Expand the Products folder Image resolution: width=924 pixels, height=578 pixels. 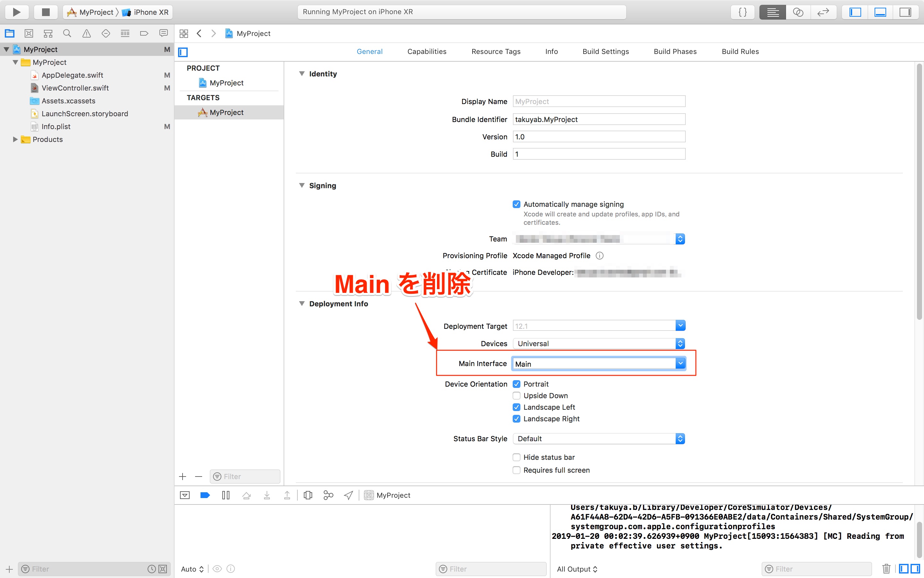pos(15,140)
